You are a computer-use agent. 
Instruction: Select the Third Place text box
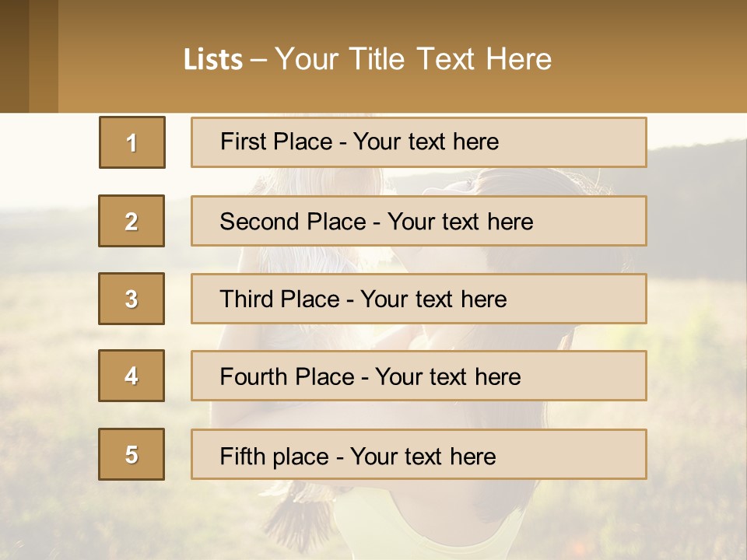[419, 299]
